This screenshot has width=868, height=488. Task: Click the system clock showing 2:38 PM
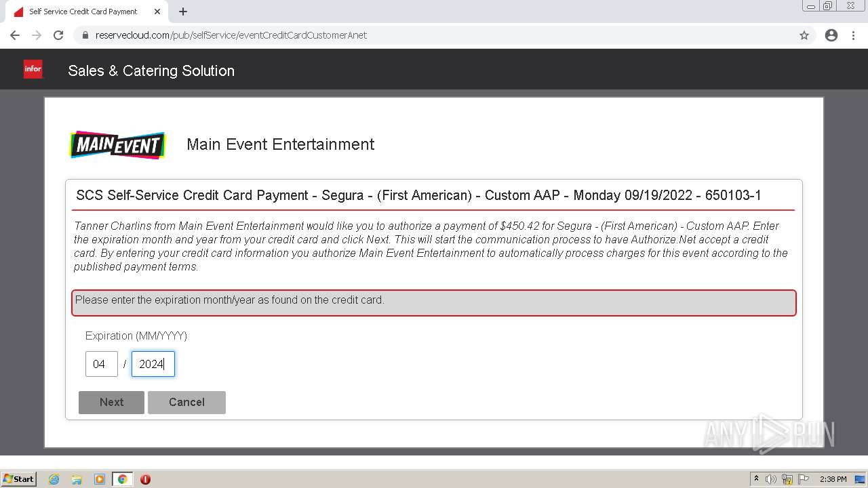[833, 479]
